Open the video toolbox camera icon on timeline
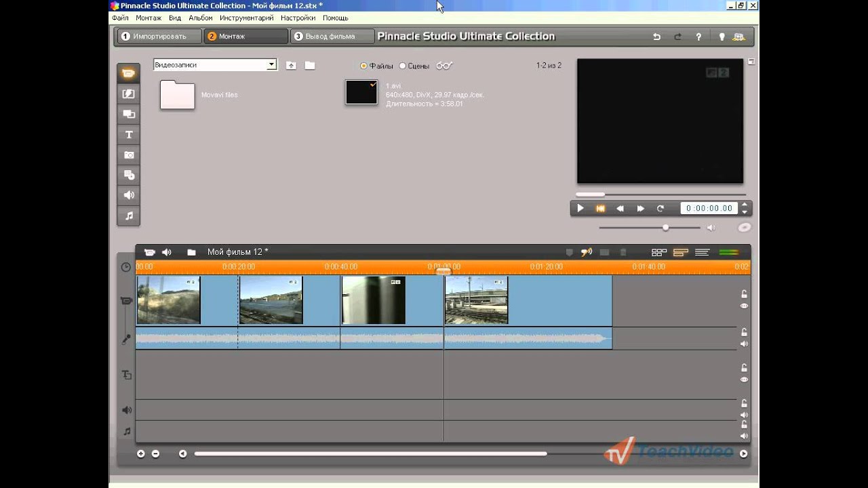 [149, 252]
